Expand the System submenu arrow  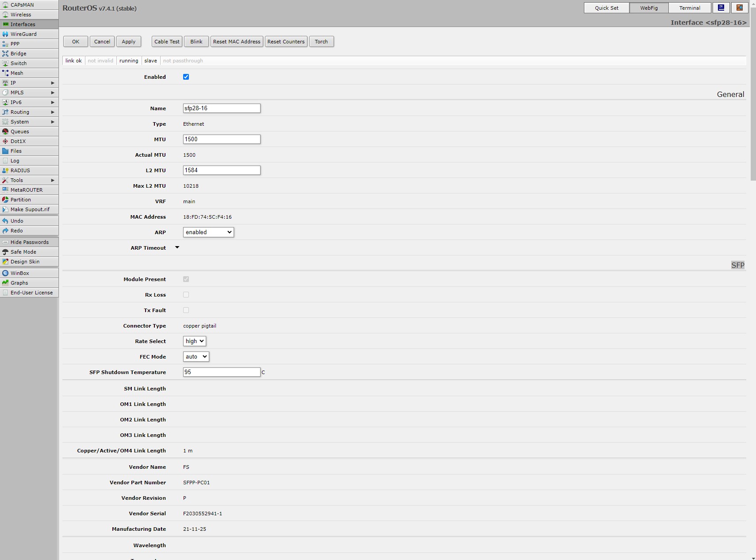[x=53, y=122]
